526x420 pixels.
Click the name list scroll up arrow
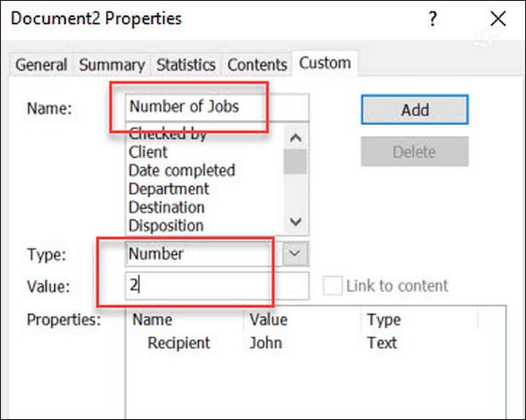296,137
